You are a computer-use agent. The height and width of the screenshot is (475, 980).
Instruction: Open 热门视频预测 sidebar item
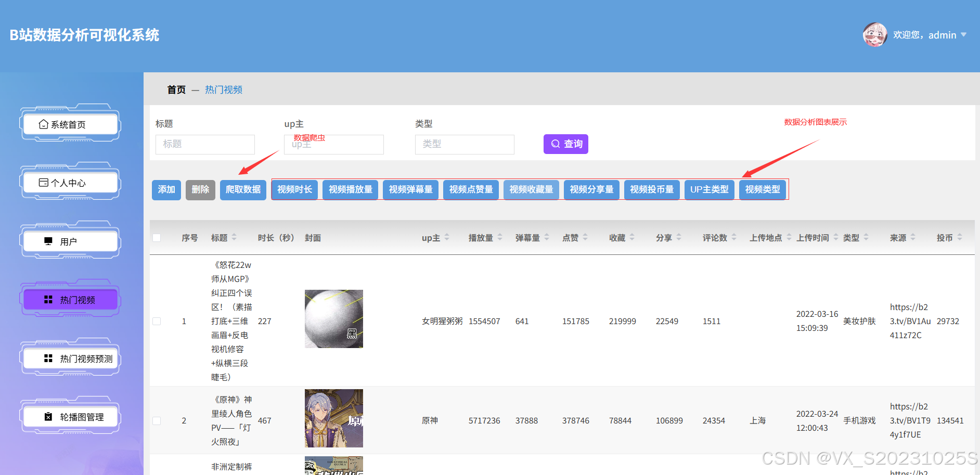pos(70,358)
